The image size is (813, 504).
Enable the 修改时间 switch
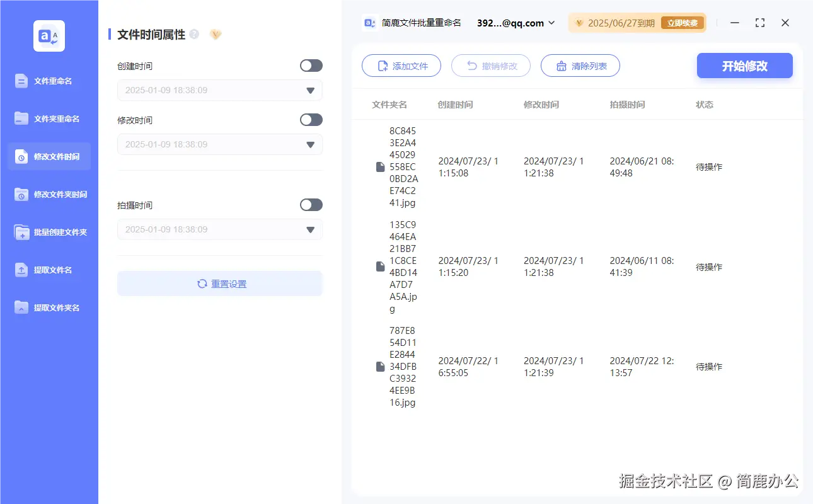311,120
